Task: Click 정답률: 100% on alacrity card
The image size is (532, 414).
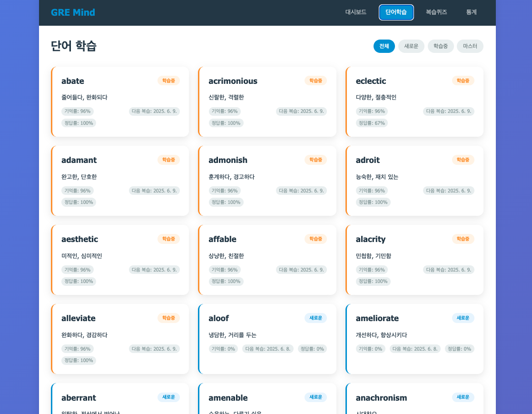Action: pos(373,281)
